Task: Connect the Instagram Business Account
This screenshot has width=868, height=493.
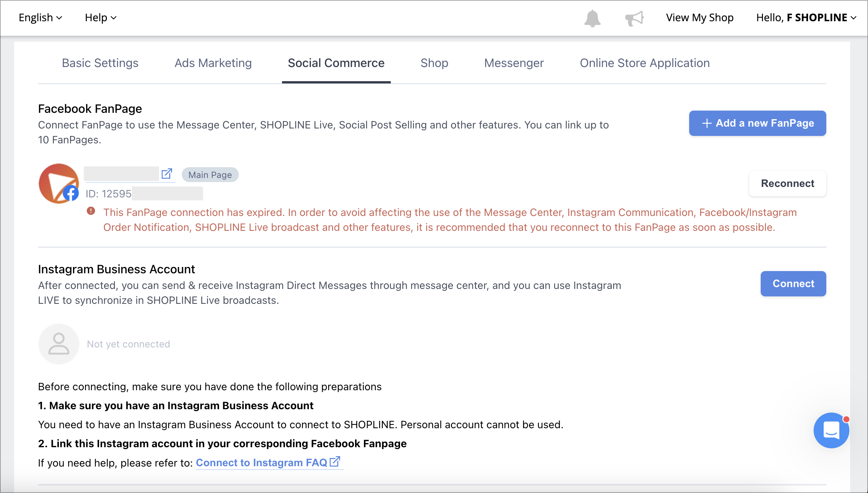Action: [793, 284]
